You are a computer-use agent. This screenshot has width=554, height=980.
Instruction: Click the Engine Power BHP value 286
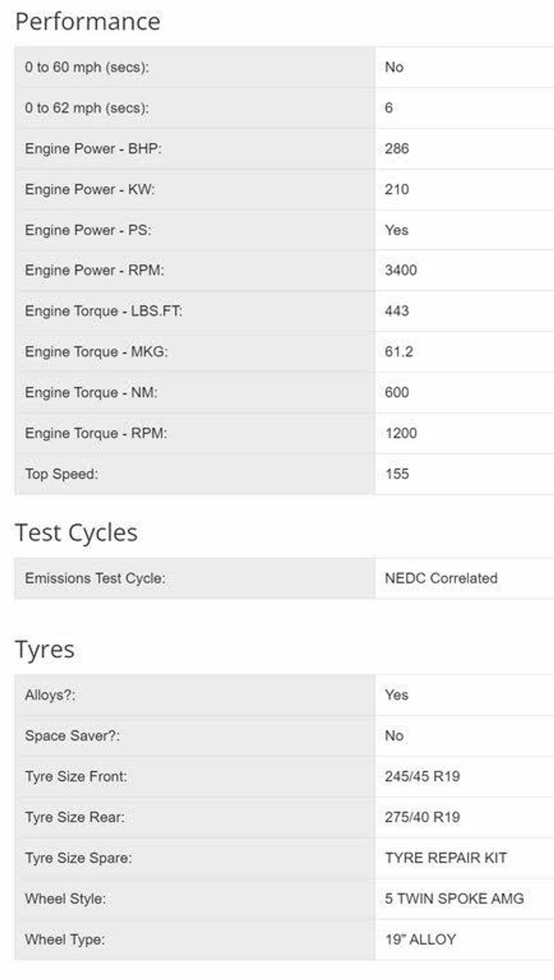[397, 148]
